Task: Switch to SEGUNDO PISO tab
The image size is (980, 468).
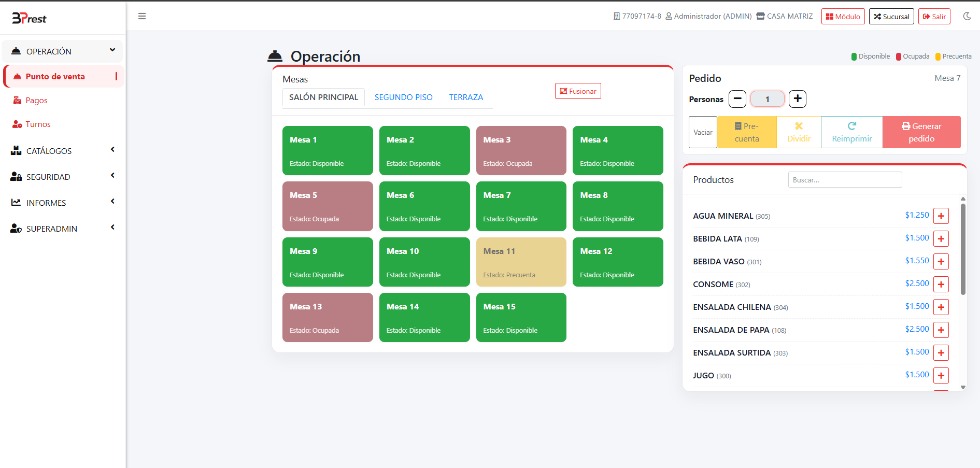Action: pos(403,97)
